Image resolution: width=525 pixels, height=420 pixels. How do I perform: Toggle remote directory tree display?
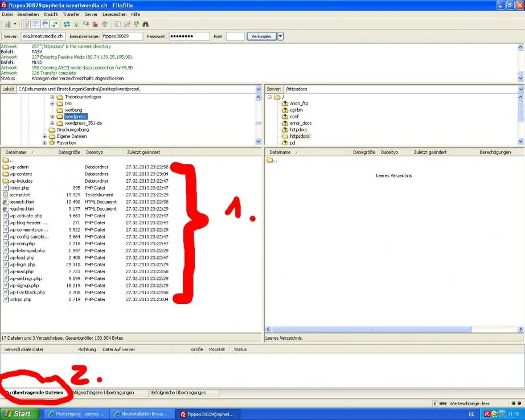point(45,24)
